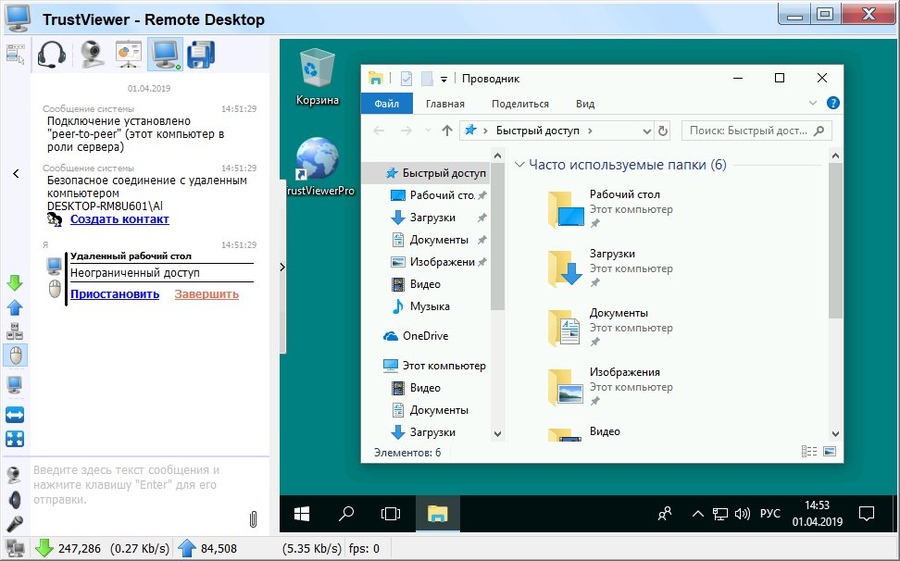
Task: Click the green download arrow in sidebar
Action: 15,283
